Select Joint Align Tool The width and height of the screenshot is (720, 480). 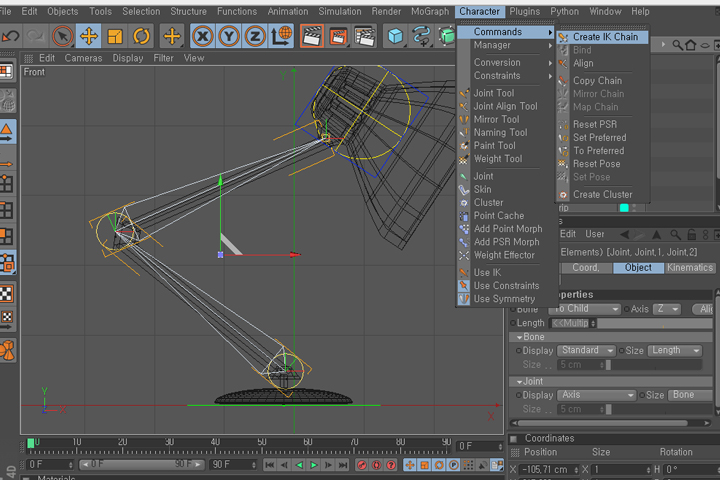505,106
